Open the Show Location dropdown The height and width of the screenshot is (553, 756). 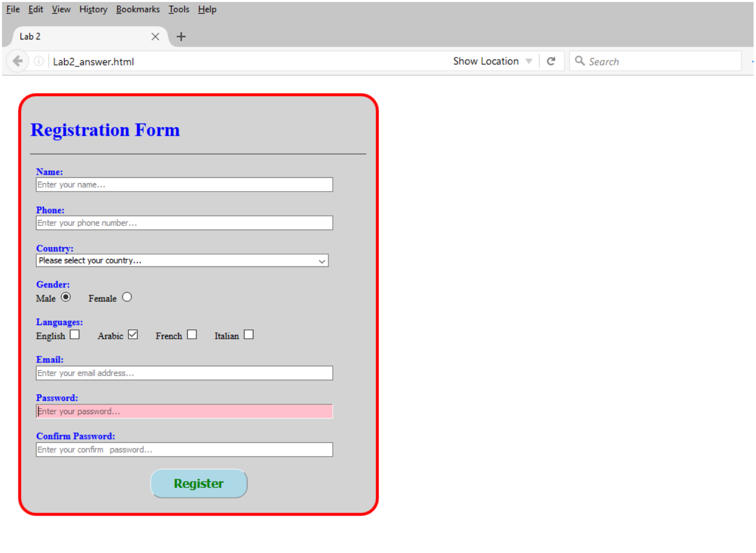pos(529,61)
